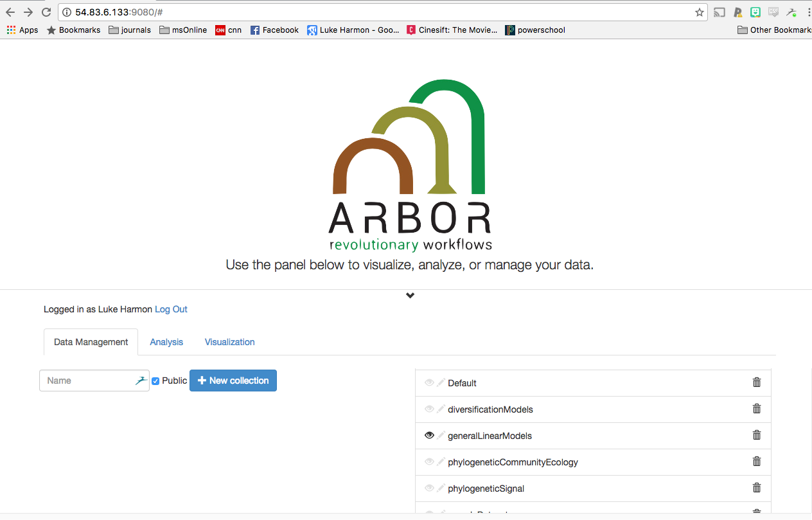Click the pencil icon for generalLinearModels
812x520 pixels.
coord(441,435)
